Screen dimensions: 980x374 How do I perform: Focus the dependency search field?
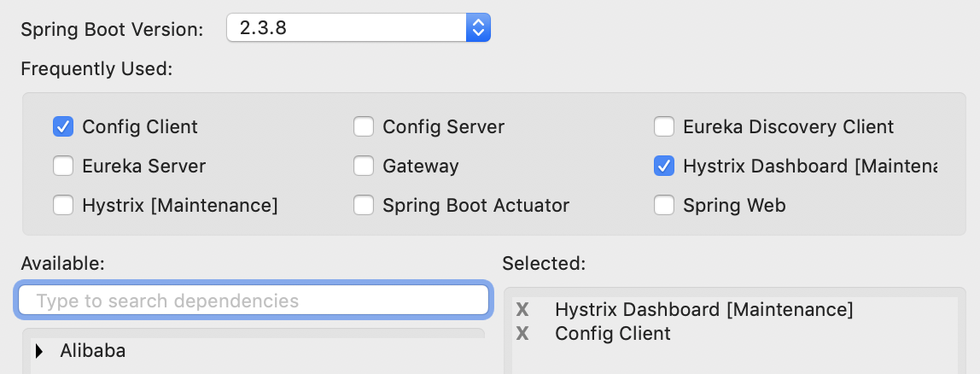point(254,301)
